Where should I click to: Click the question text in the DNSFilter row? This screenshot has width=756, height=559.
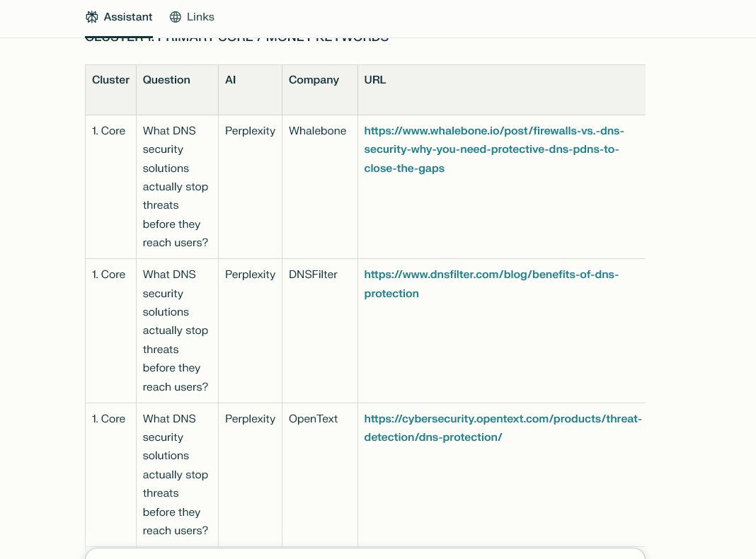(176, 330)
